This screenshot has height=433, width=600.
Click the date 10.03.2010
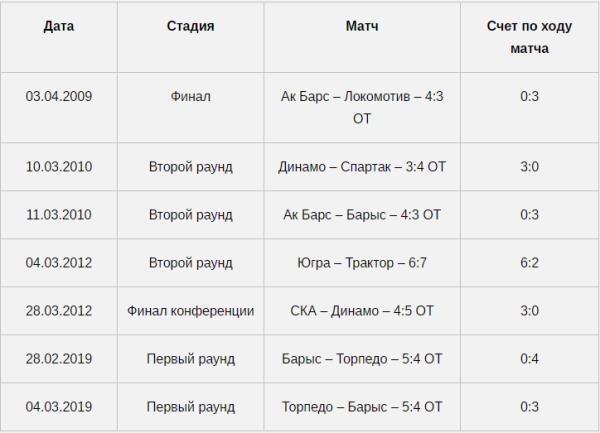[59, 167]
